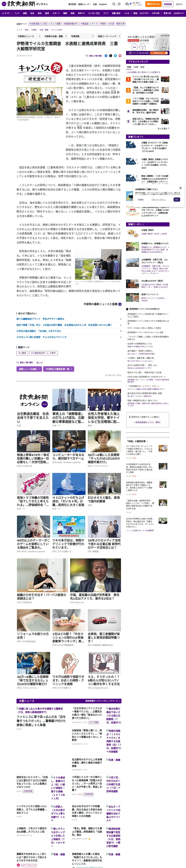Open the すべて hamburger menu

click(x=6, y=13)
